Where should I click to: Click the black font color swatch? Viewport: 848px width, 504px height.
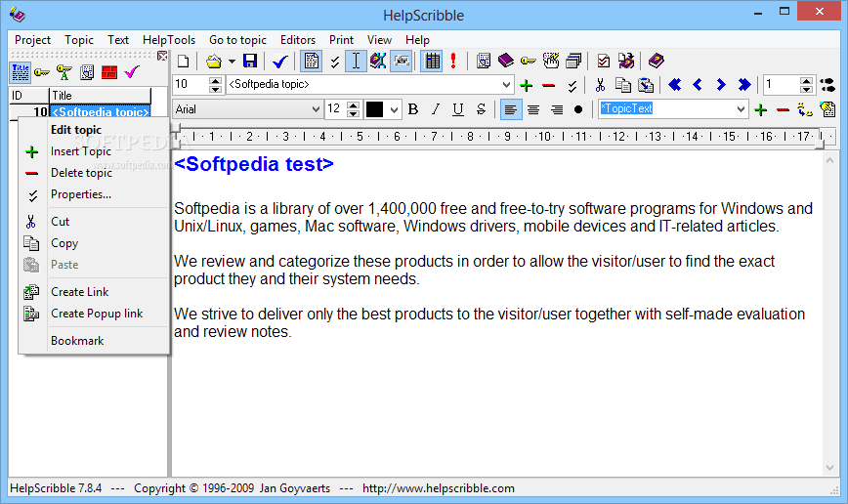375,109
